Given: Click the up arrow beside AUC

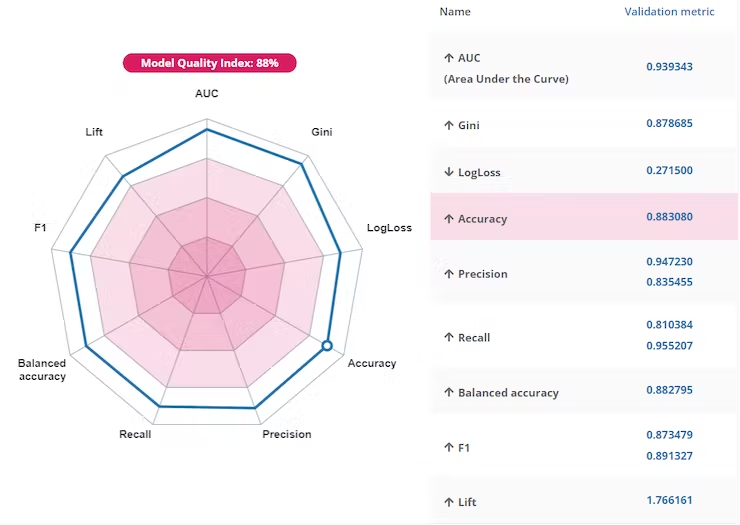Looking at the screenshot, I should pyautogui.click(x=448, y=58).
